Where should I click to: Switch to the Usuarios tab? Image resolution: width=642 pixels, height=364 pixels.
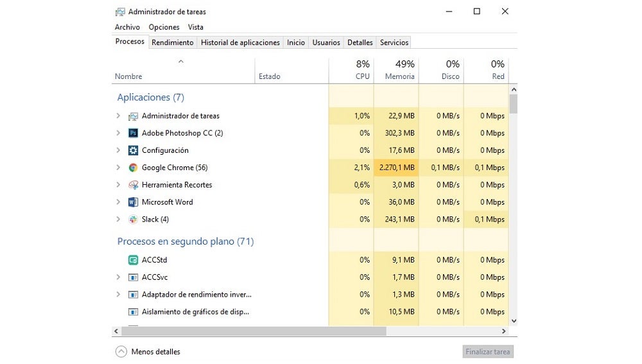coord(326,42)
